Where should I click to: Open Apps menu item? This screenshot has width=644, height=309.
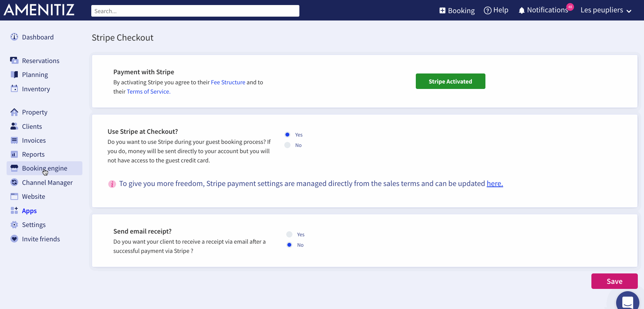29,211
